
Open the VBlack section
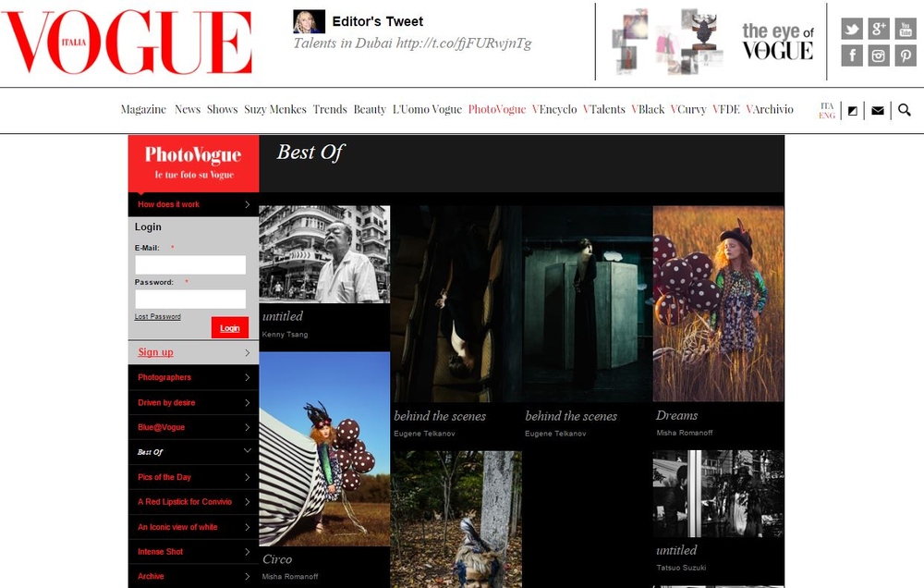648,109
